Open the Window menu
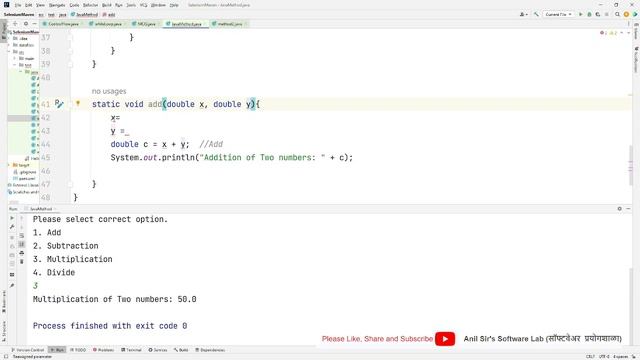Screen dimensions: 640x360 (x=158, y=5)
